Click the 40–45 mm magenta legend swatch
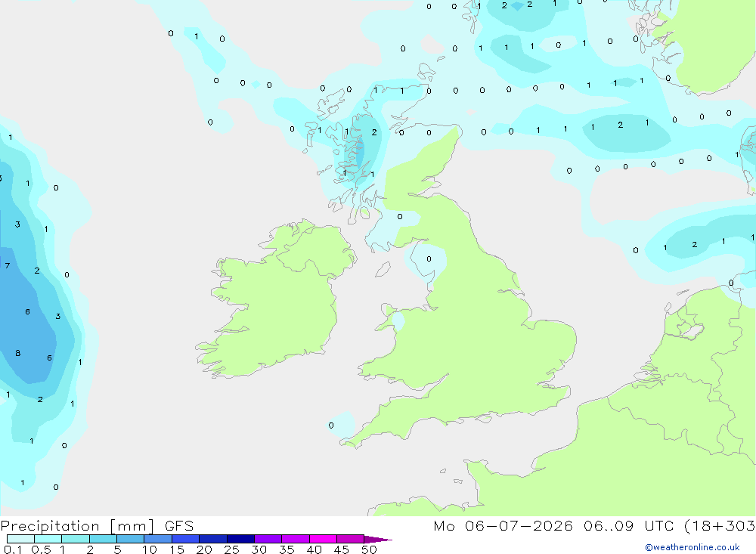Screen dimensions: 756x554 (x=323, y=539)
